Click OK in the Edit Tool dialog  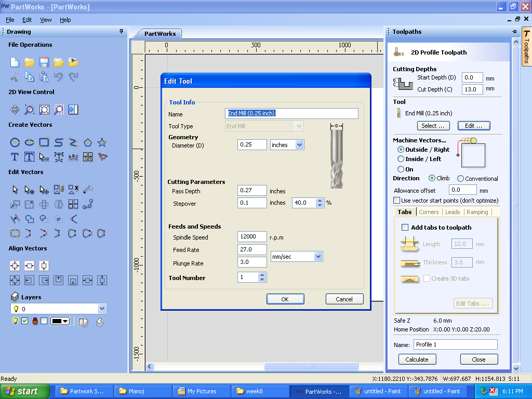[285, 299]
